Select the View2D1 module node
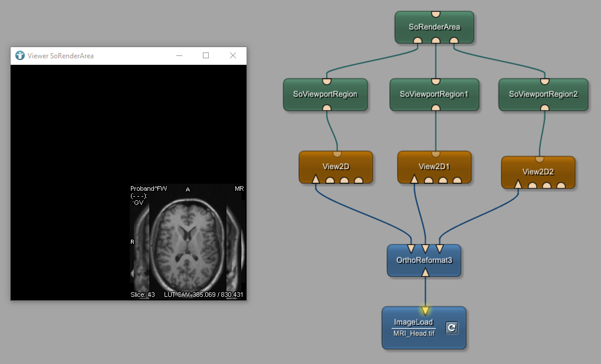Viewport: 601px width, 364px height. tap(434, 167)
